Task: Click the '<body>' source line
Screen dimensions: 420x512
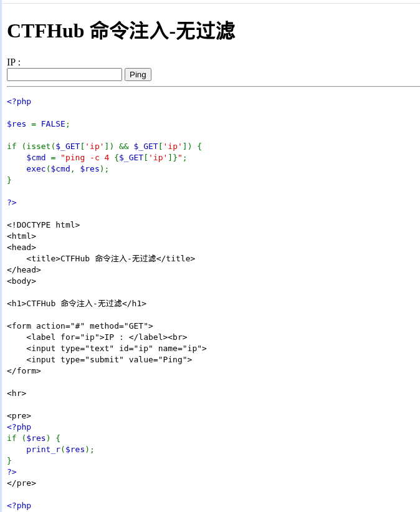Action: coord(22,281)
